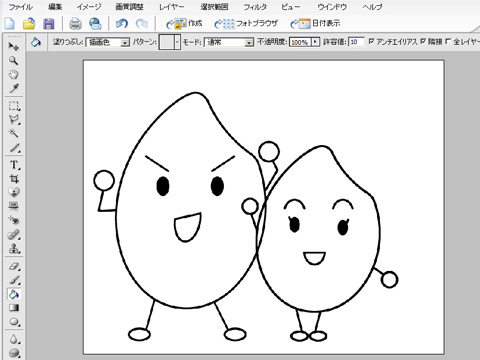
Task: Open the パターン picker dropdown arrow
Action: pos(177,42)
